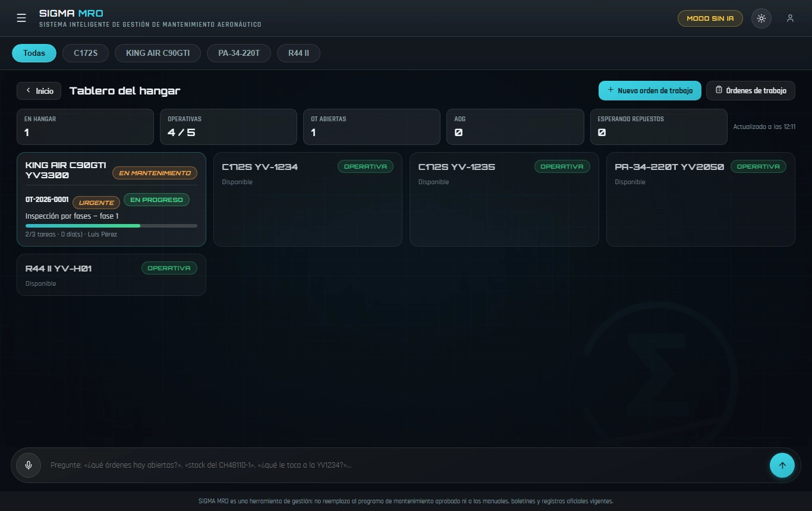This screenshot has width=812, height=511.
Task: Click the ESPERANDO REPUESTOS stat card
Action: click(x=659, y=127)
